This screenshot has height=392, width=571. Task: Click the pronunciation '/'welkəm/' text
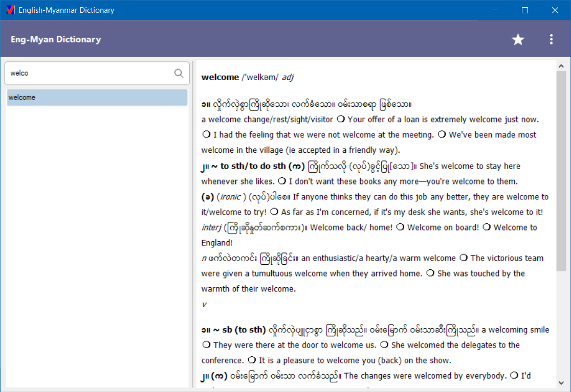[x=260, y=77]
